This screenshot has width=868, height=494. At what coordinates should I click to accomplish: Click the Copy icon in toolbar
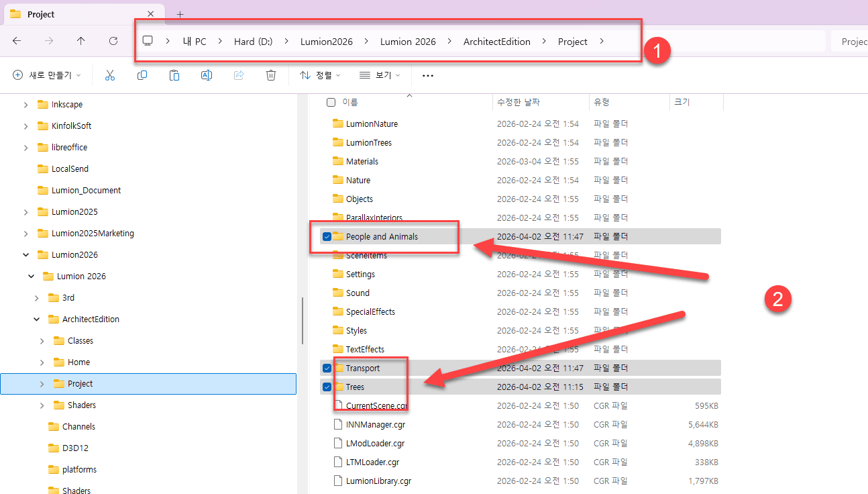tap(142, 75)
